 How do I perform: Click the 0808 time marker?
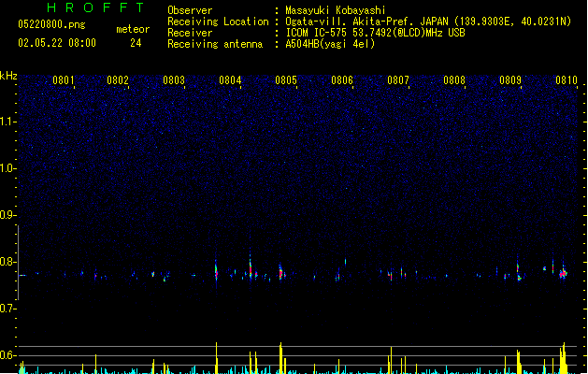[454, 80]
